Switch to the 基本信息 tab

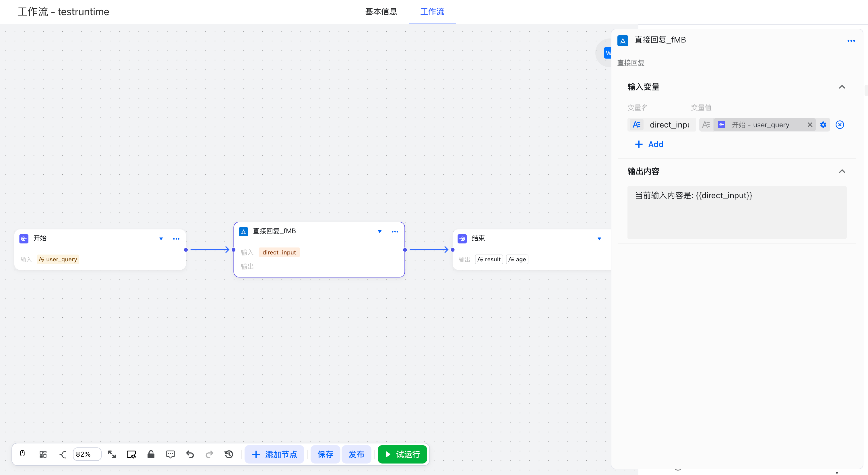tap(381, 12)
